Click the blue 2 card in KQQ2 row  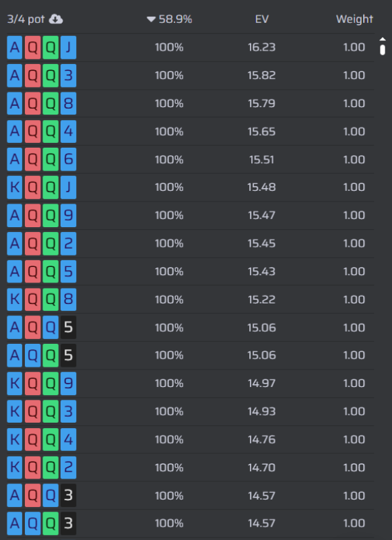click(x=69, y=467)
